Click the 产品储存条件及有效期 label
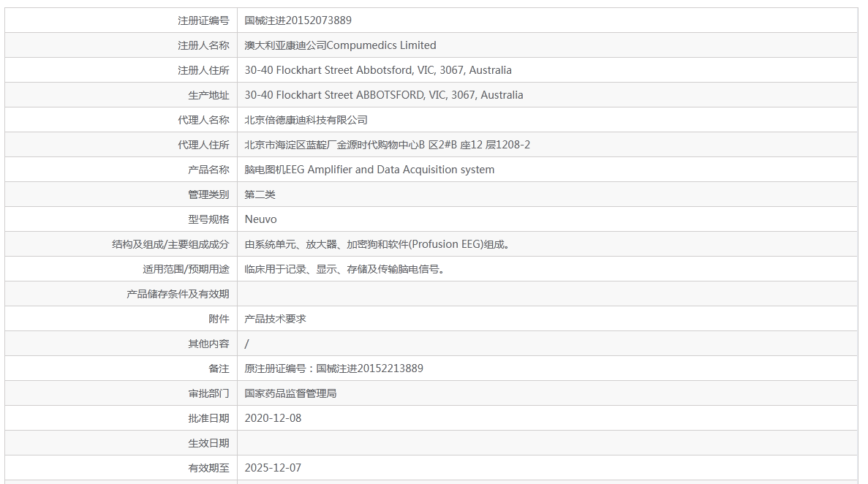Screen dimensions: 868x484 click(x=178, y=294)
